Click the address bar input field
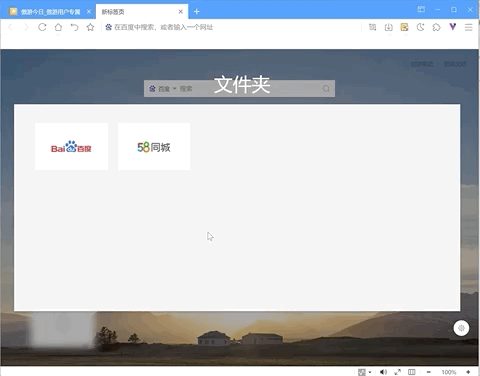This screenshot has height=376, width=480. point(230,27)
